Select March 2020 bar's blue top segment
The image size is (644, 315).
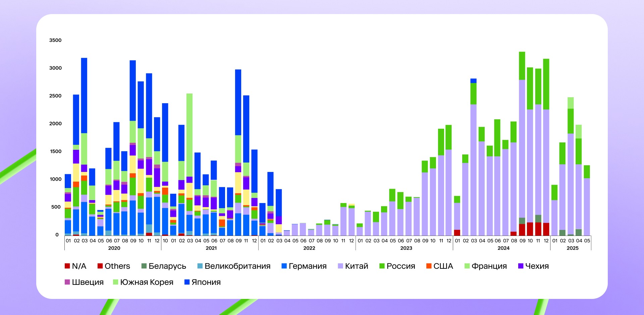(x=84, y=96)
